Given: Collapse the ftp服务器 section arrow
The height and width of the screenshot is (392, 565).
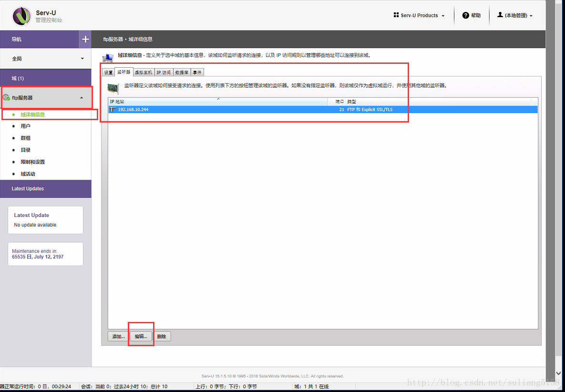Looking at the screenshot, I should 82,98.
